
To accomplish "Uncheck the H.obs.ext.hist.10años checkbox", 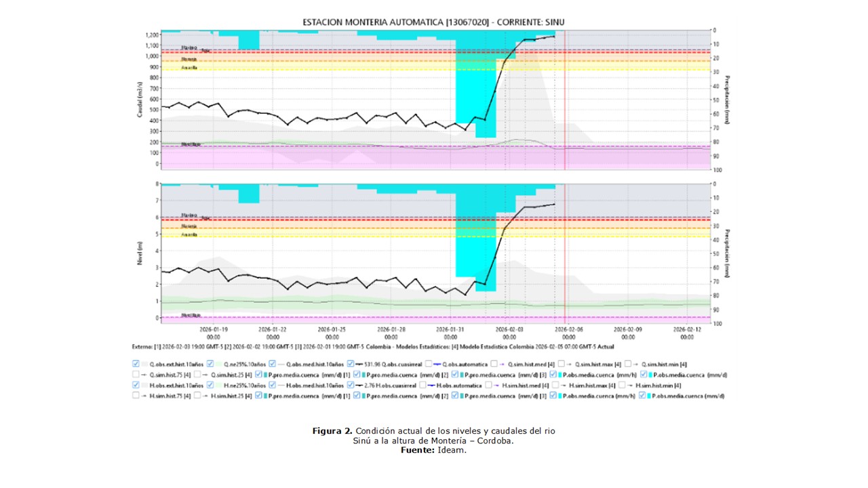I will pyautogui.click(x=136, y=384).
